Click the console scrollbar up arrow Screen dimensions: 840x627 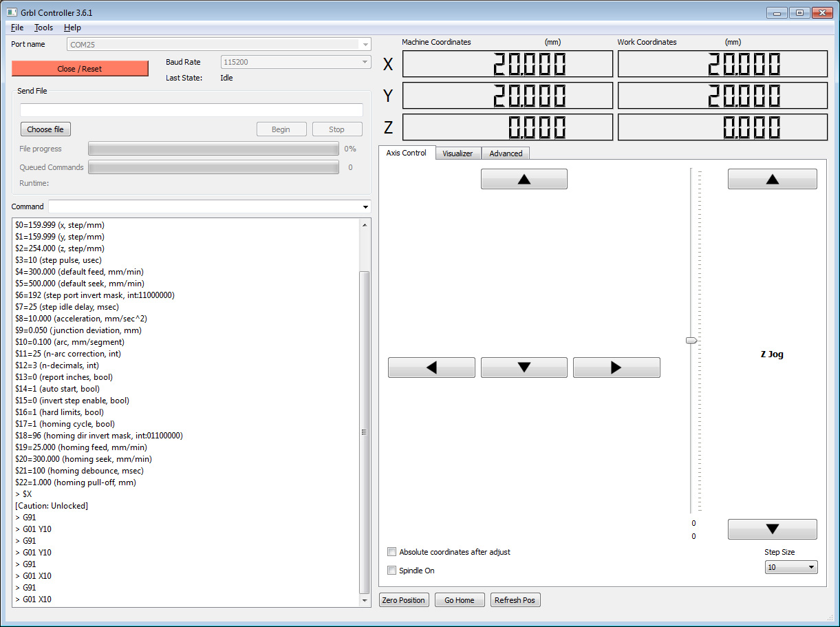[x=365, y=224]
